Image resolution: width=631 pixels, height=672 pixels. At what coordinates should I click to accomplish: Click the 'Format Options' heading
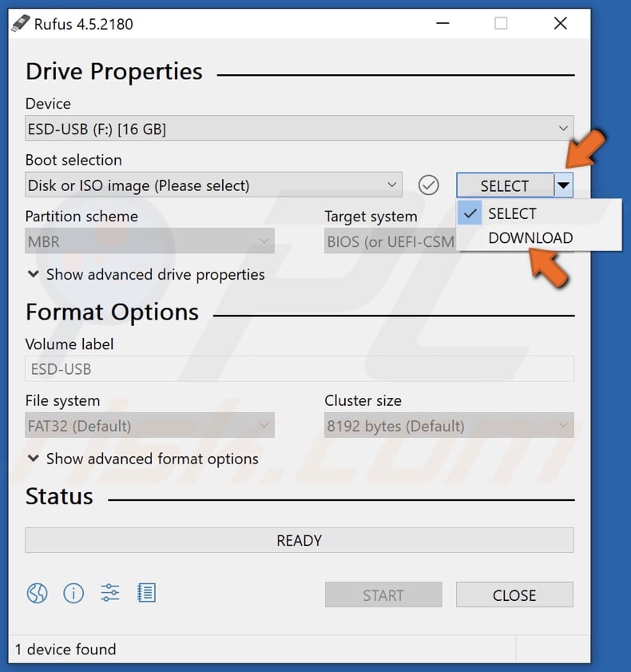[113, 312]
